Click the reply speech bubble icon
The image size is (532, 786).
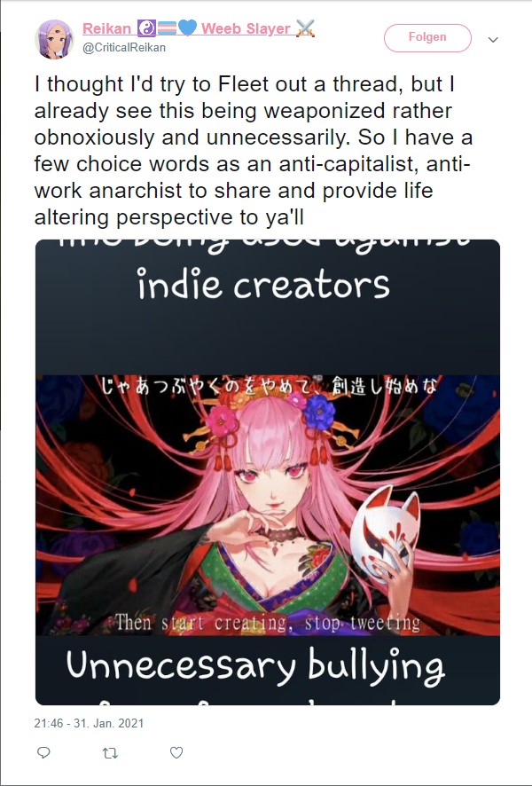(x=44, y=752)
